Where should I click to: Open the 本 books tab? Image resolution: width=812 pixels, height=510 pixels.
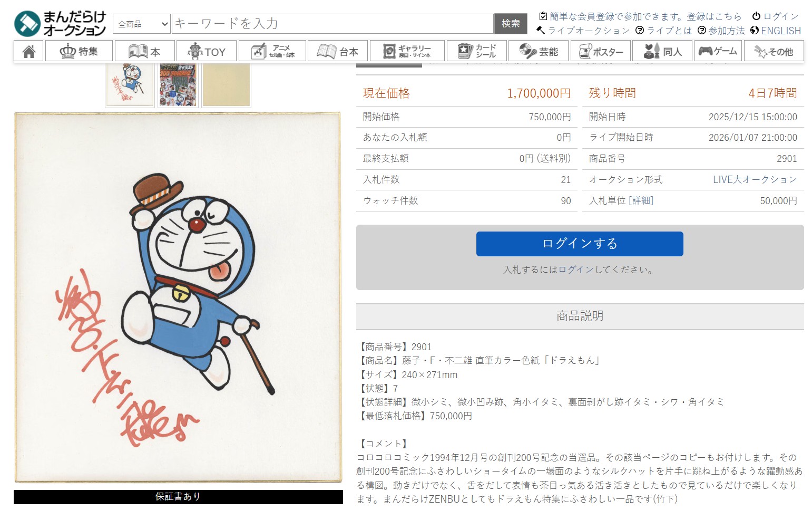[x=144, y=51]
